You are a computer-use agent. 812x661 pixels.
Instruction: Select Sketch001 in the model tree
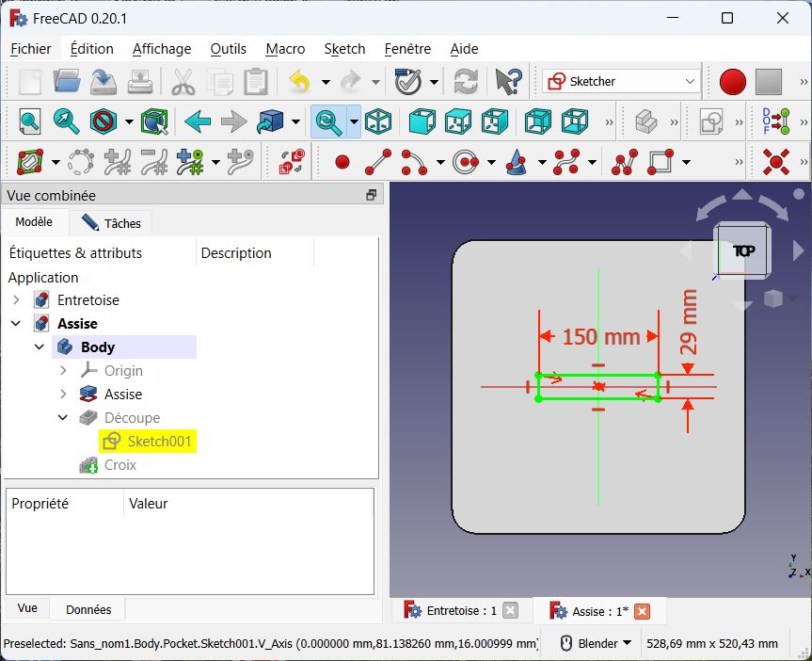point(159,442)
